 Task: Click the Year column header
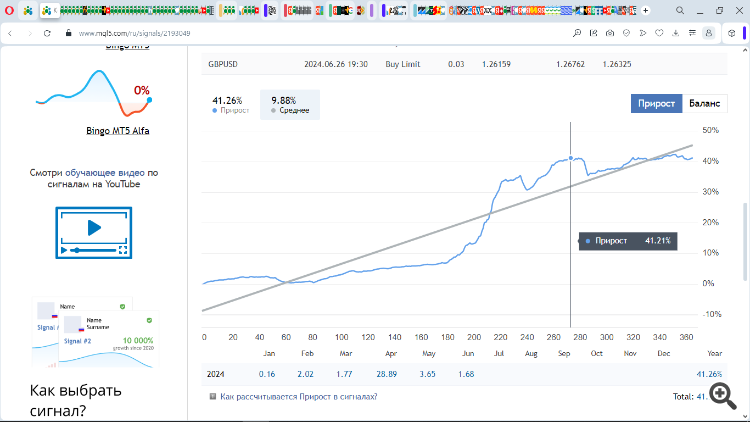pyautogui.click(x=715, y=353)
